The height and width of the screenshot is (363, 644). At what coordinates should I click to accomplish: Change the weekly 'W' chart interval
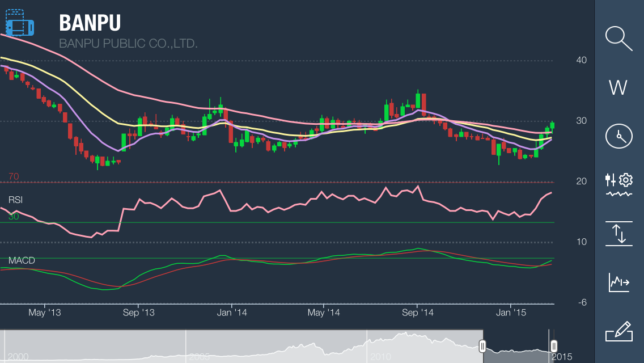pos(618,87)
